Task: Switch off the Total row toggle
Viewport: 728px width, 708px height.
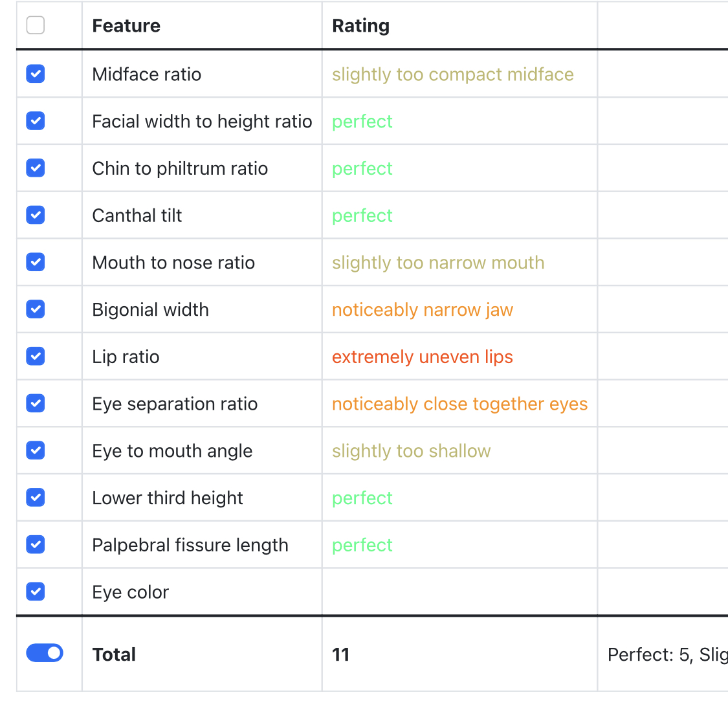Action: pos(45,653)
